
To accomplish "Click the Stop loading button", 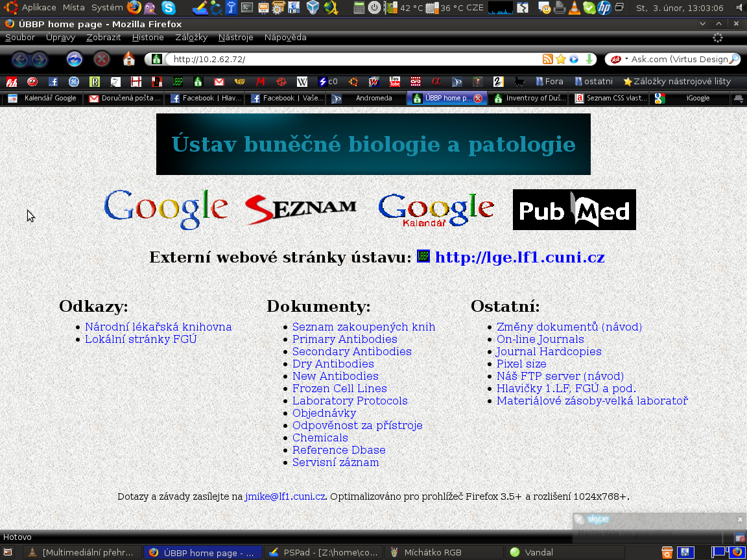I will click(101, 59).
